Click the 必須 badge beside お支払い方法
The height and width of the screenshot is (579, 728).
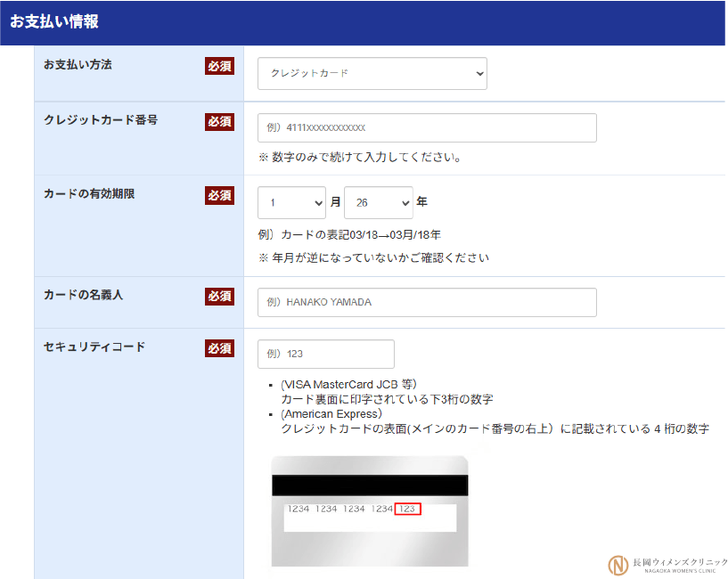(x=219, y=66)
